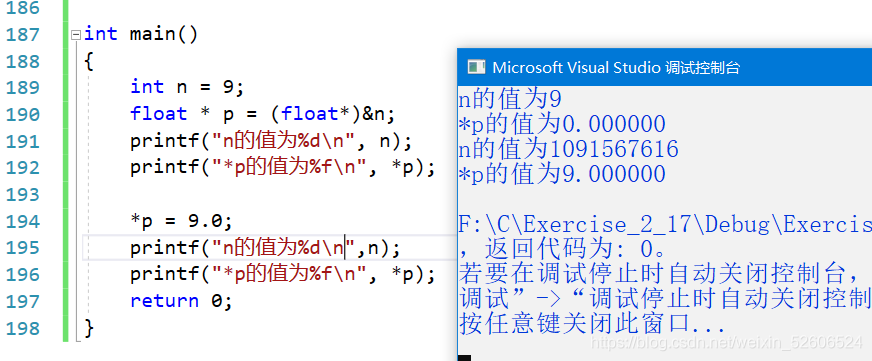Click the F:\C\Exercise_2_17 path line in console
Screen dimensions: 872x361
[x=665, y=225]
